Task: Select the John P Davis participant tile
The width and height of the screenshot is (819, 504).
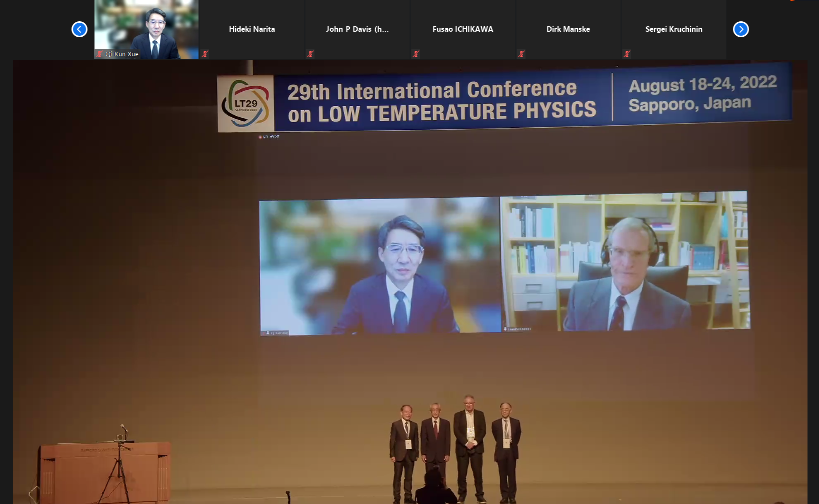Action: click(x=357, y=29)
